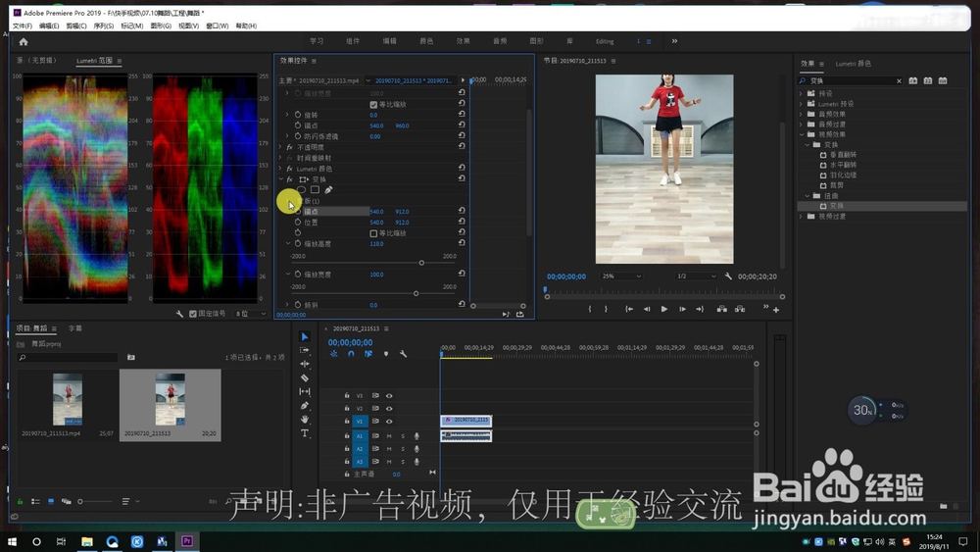Select the Razor tool
This screenshot has width=980, height=552.
pos(305,377)
